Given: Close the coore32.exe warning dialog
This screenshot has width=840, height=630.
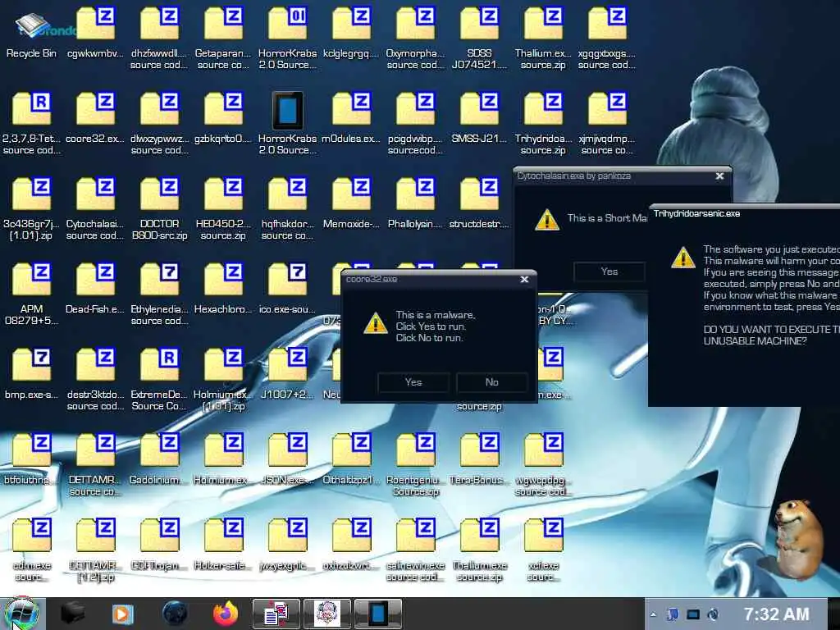Looking at the screenshot, I should click(x=524, y=279).
